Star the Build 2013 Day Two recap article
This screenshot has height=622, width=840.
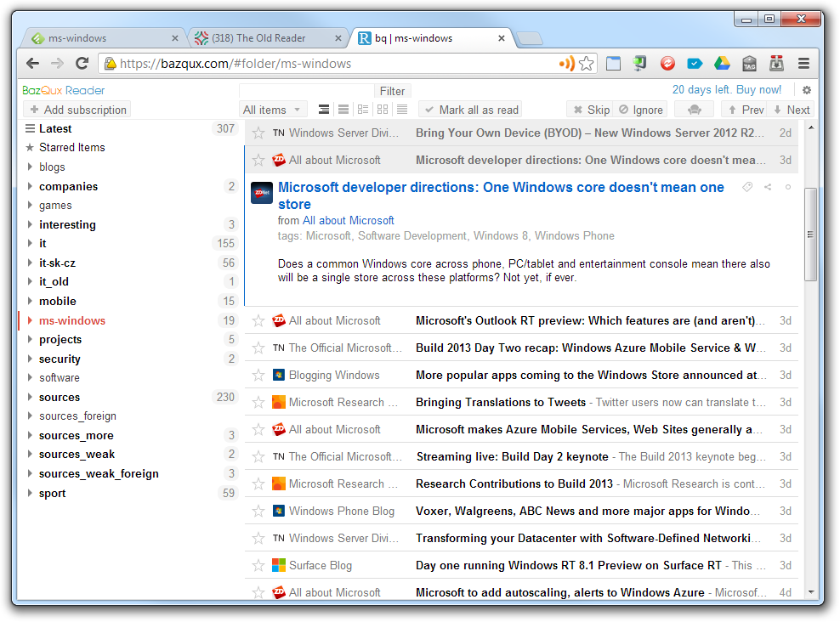(x=258, y=348)
